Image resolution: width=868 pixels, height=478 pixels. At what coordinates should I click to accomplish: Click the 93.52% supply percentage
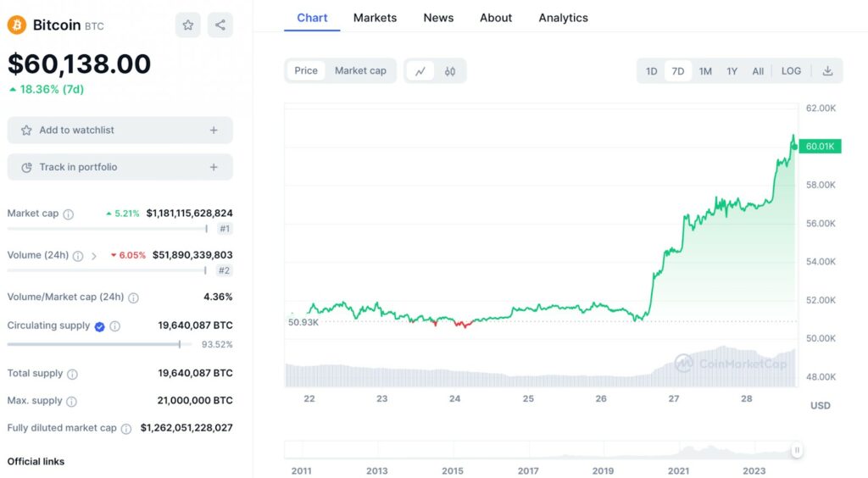(217, 344)
